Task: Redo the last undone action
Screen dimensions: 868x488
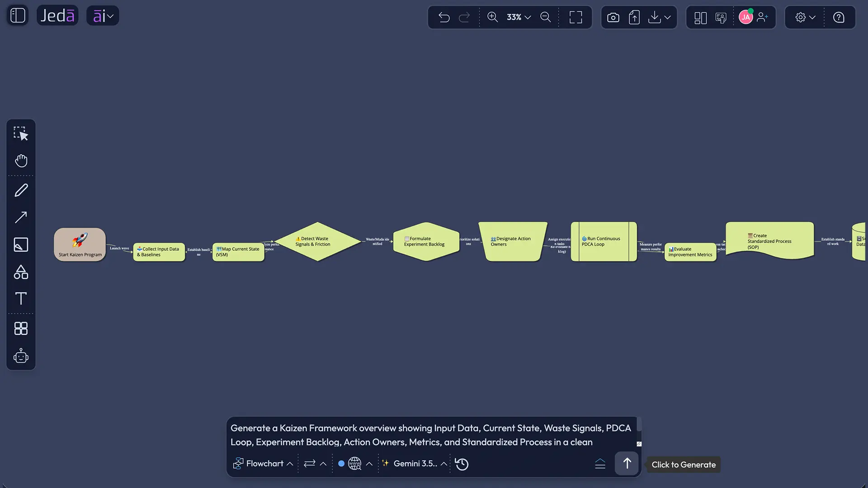Action: pyautogui.click(x=464, y=17)
